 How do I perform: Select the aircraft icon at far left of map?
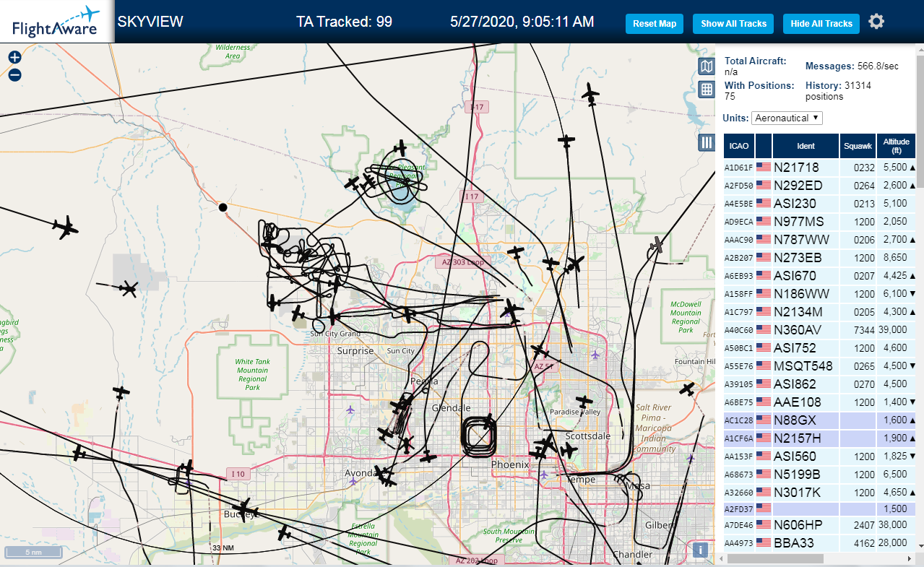pos(65,228)
